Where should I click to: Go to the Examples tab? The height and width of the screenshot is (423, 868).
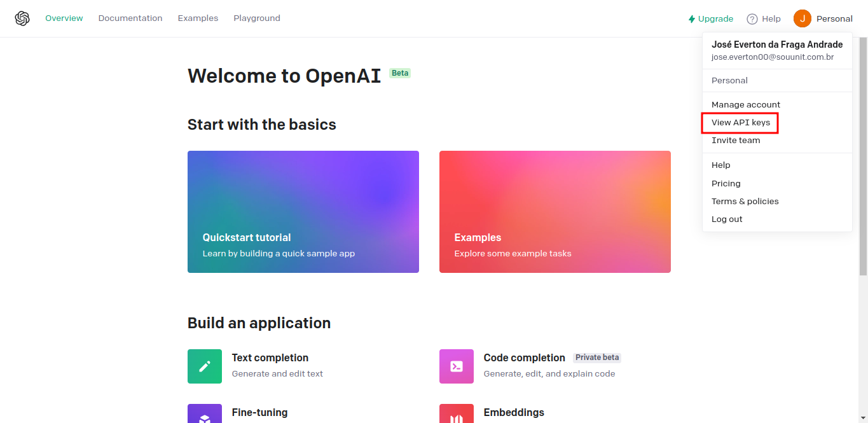click(198, 18)
